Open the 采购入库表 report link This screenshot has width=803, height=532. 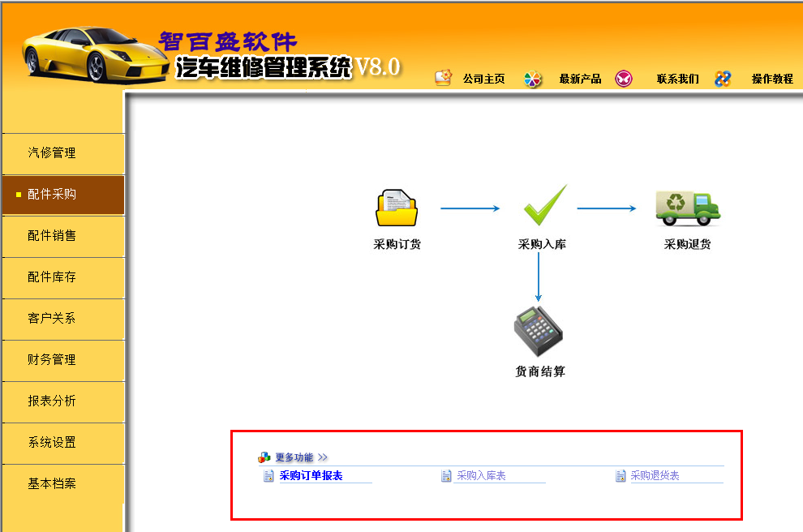[481, 476]
